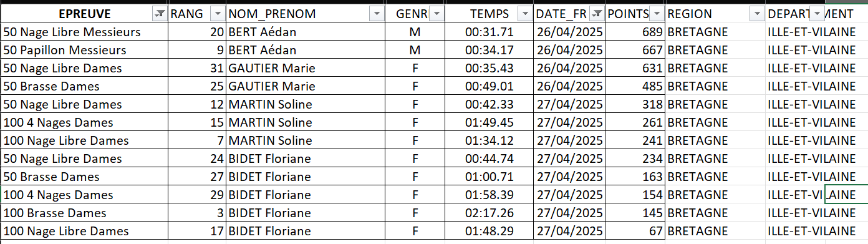Open the POINTS column filter dropdown
Viewport: 868px width, 244px height.
(657, 14)
